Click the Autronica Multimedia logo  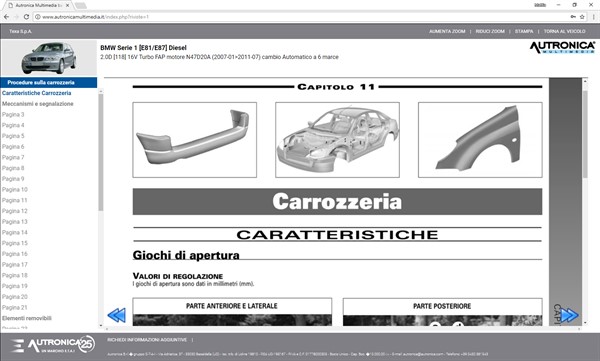(562, 47)
